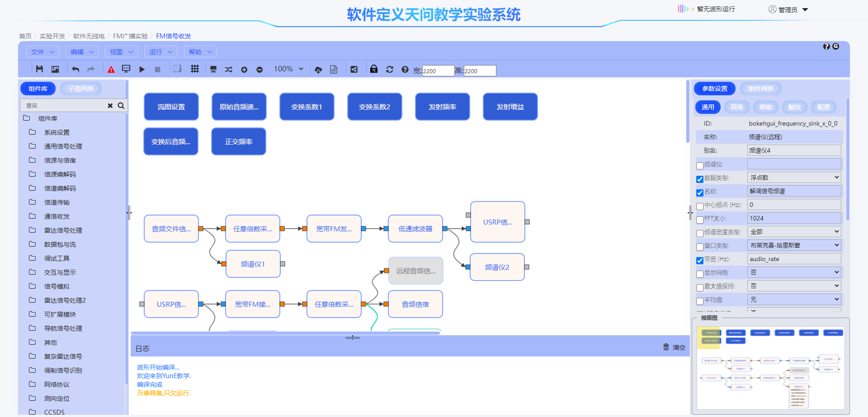Switch to the 子图列表 tab
Viewport: 868px width, 417px height.
81,89
